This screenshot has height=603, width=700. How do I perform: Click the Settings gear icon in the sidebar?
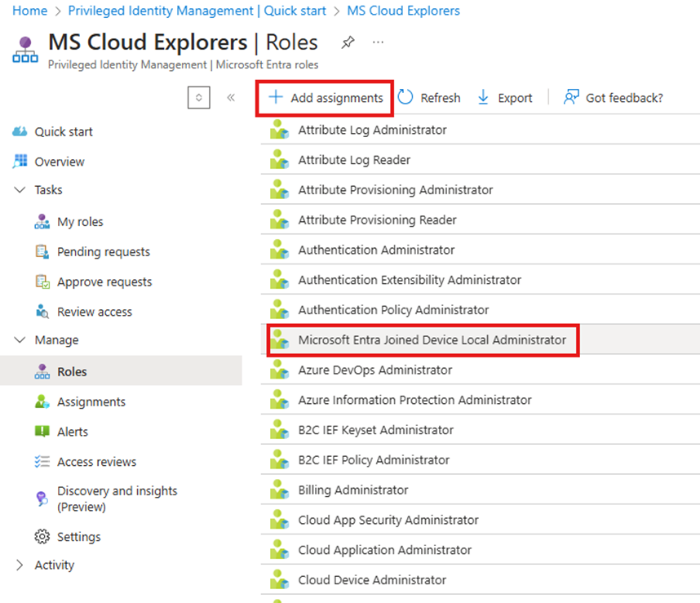click(42, 537)
